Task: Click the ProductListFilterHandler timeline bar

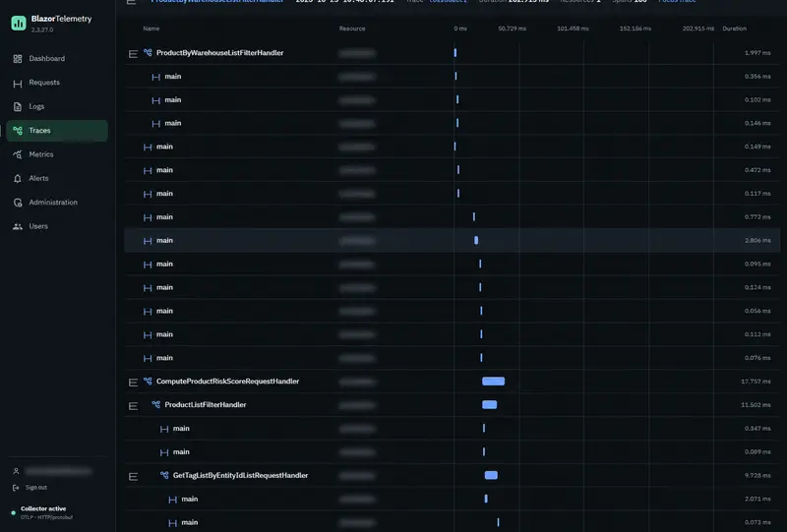Action: point(489,404)
